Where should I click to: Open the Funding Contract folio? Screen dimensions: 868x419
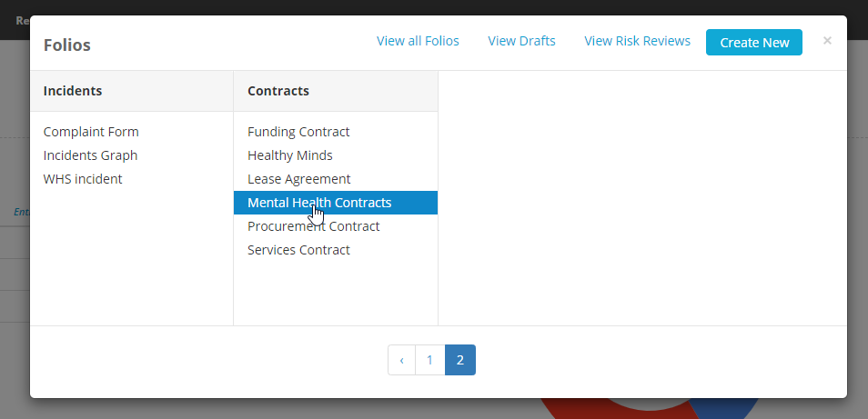(298, 132)
